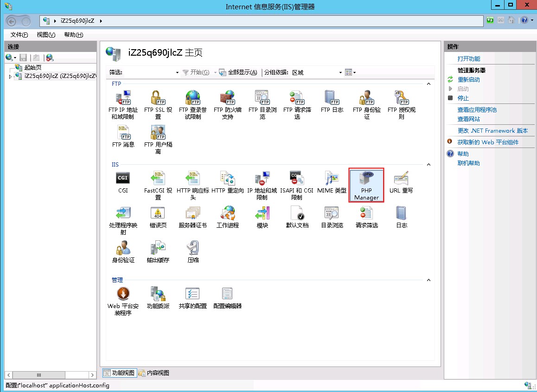Viewport: 537px width, 392px height.
Task: Open 身份验证 feature in IIS group
Action: (123, 252)
